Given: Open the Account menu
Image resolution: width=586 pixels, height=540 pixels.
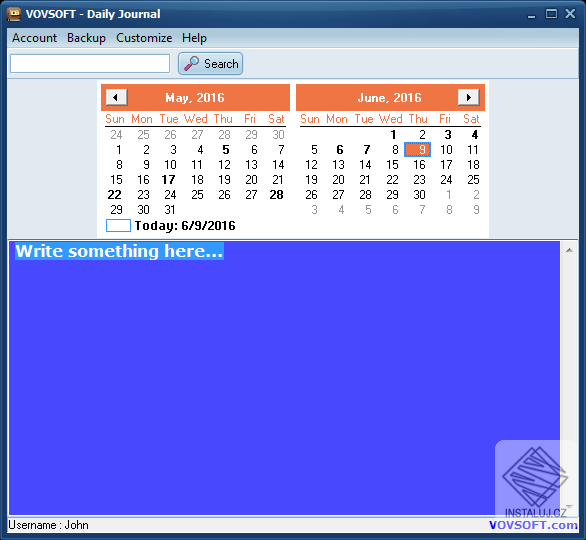Looking at the screenshot, I should click(34, 38).
